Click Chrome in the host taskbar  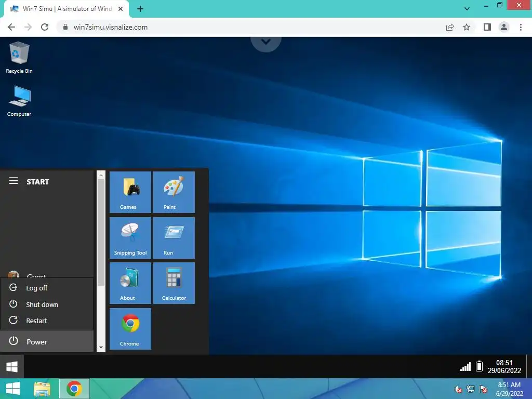tap(74, 389)
